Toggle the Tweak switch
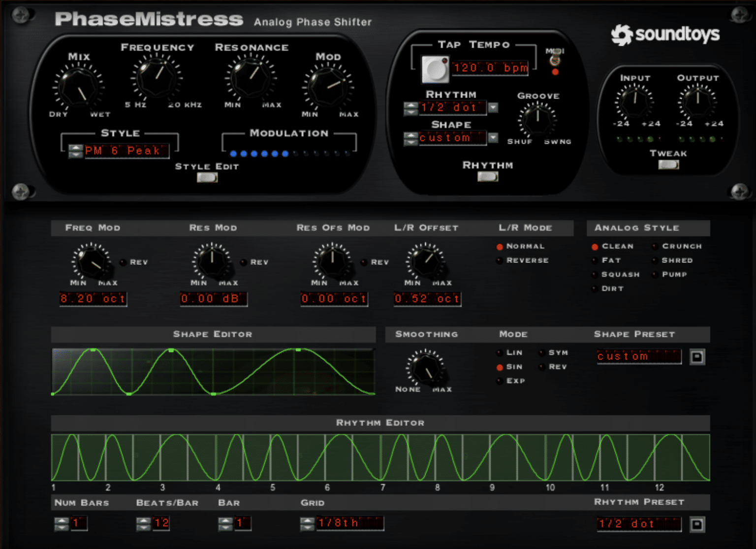Image resolution: width=756 pixels, height=549 pixels. pos(668,164)
